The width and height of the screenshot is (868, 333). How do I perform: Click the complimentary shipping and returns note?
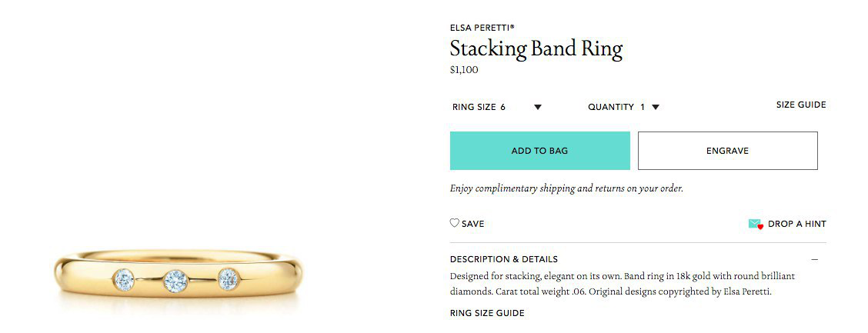tap(566, 188)
